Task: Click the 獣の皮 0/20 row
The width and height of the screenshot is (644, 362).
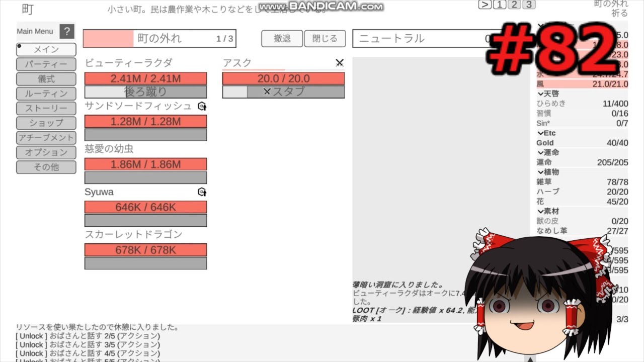Action: click(x=582, y=221)
